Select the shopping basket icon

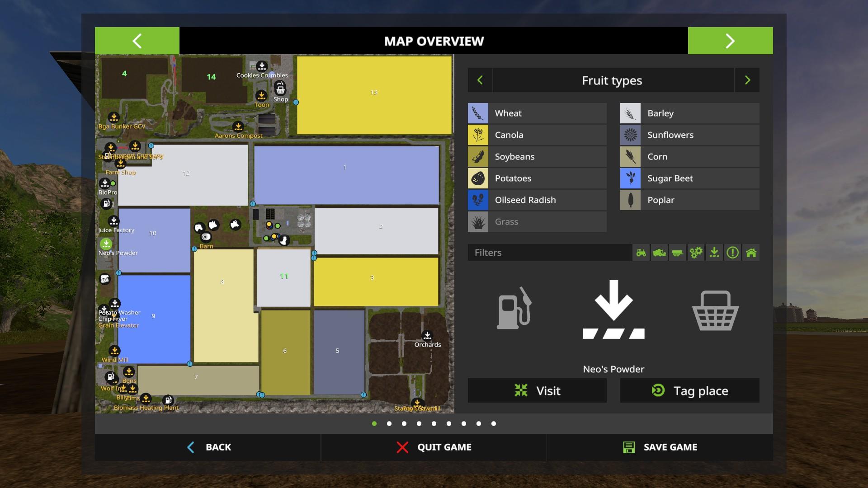coord(715,310)
